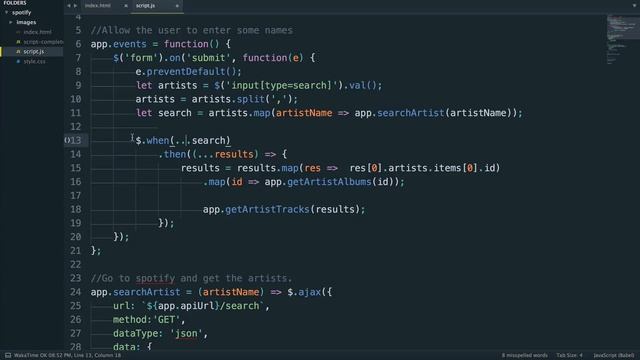Click getArtistAlbums on line 16

click(329, 182)
